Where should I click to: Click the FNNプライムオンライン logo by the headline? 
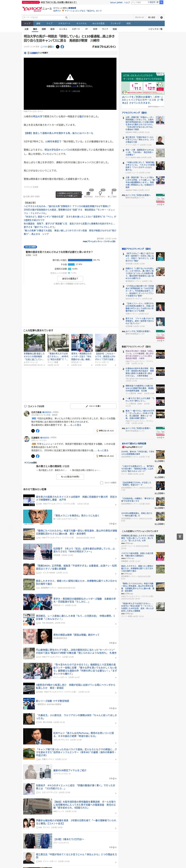[104, 47]
